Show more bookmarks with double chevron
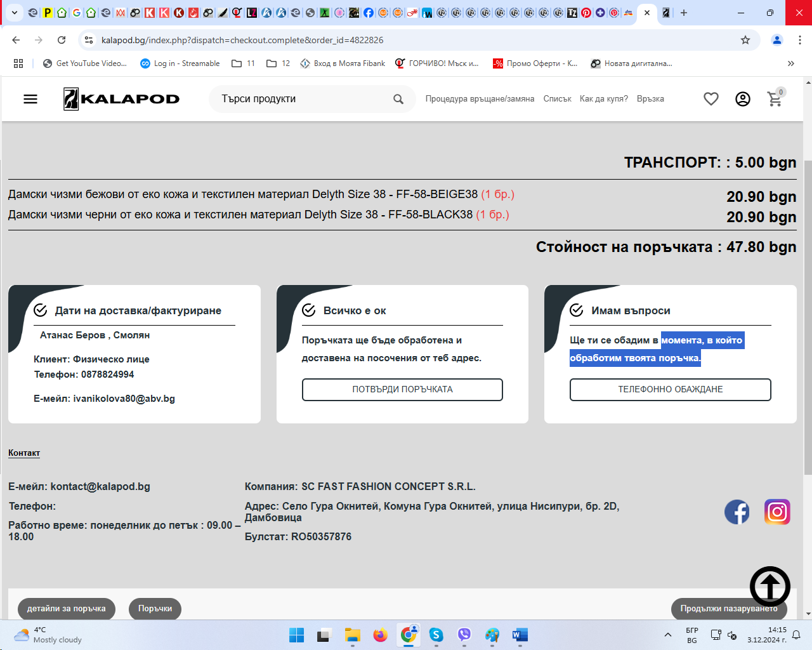 pos(791,63)
